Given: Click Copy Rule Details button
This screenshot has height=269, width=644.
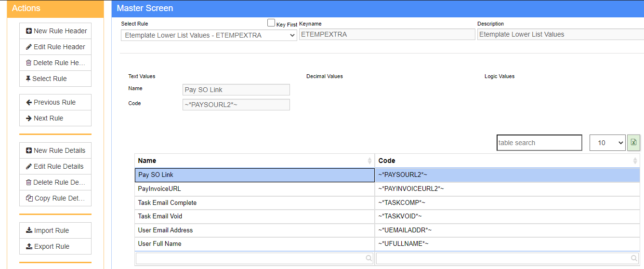Looking at the screenshot, I should click(55, 198).
